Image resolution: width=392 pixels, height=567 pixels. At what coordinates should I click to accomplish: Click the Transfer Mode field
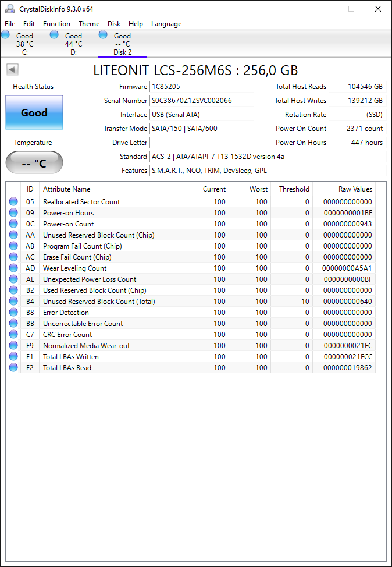point(202,129)
